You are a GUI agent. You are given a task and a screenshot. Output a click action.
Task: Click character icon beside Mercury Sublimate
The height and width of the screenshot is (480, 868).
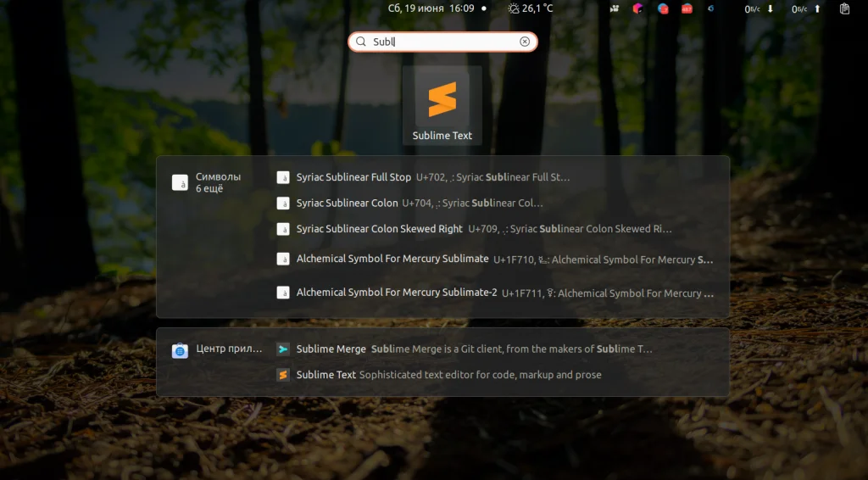tap(283, 260)
